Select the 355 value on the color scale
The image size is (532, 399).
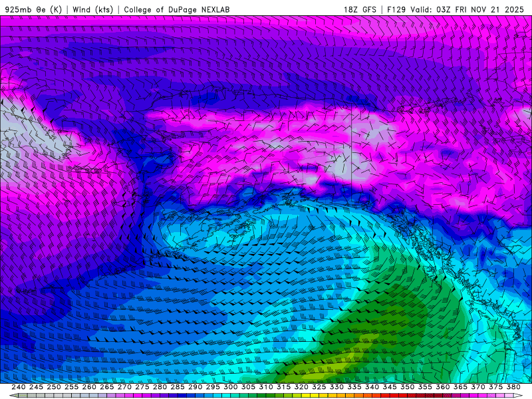pos(425,387)
